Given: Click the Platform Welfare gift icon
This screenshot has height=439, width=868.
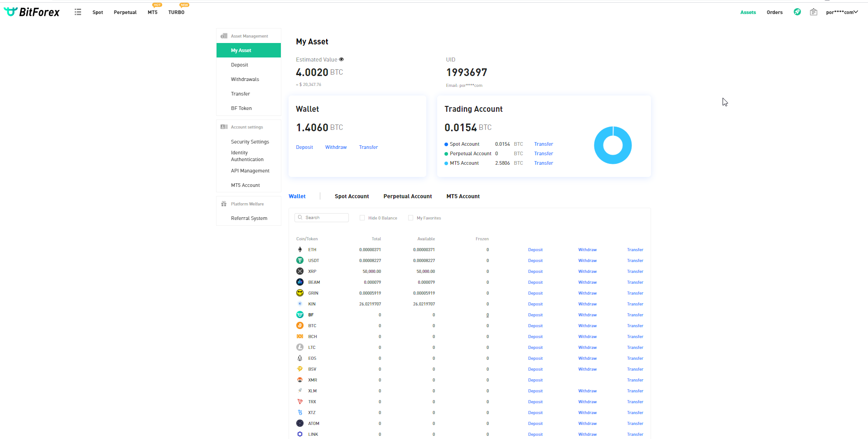Looking at the screenshot, I should click(x=224, y=204).
